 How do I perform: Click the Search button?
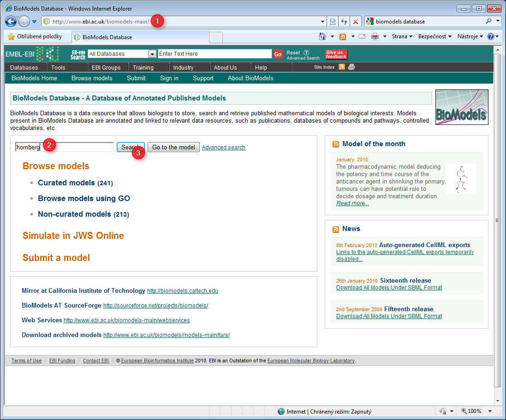(x=131, y=147)
